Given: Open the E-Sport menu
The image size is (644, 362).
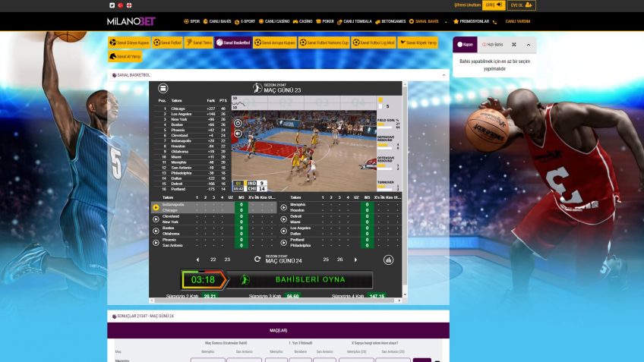Looking at the screenshot, I should pyautogui.click(x=245, y=21).
